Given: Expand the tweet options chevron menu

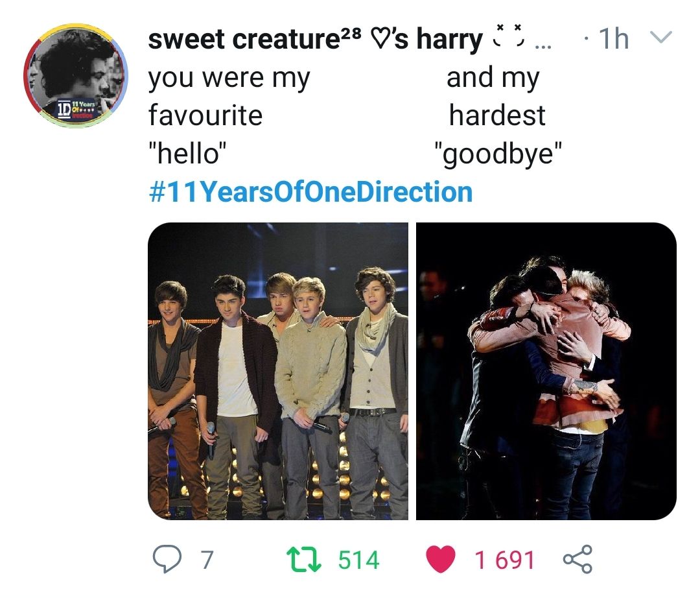Looking at the screenshot, I should coord(659,36).
